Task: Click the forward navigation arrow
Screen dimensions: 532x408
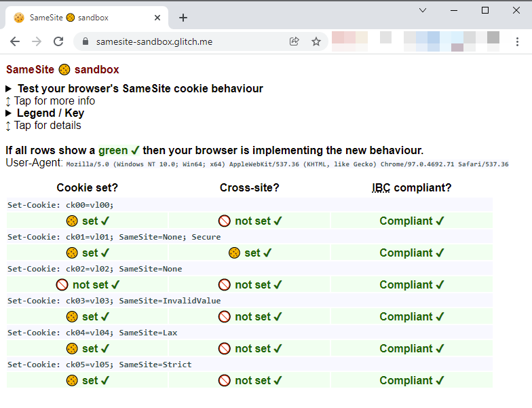Action: (37, 41)
